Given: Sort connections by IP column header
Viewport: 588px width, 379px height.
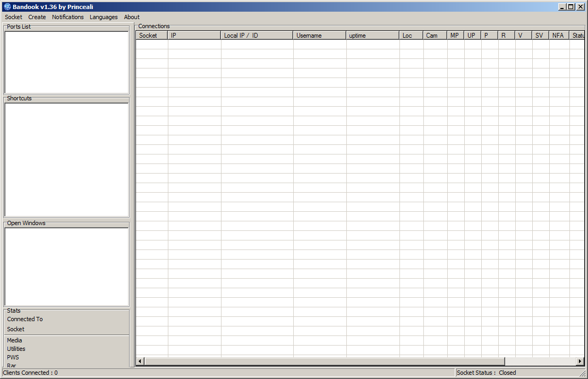Looking at the screenshot, I should coord(194,36).
